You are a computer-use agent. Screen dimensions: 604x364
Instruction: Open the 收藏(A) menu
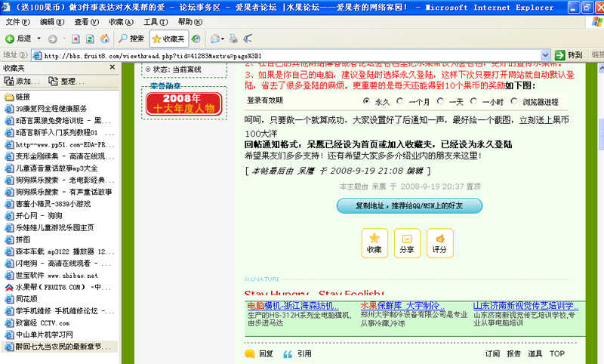[122, 22]
